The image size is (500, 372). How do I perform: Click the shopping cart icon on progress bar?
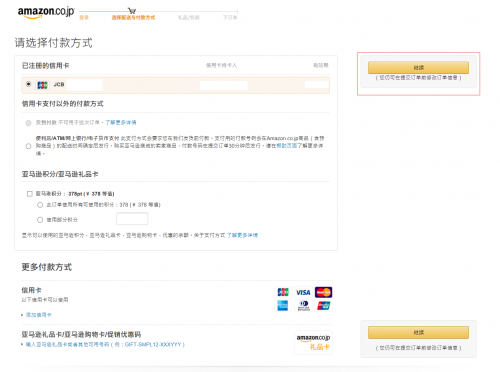[x=132, y=11]
